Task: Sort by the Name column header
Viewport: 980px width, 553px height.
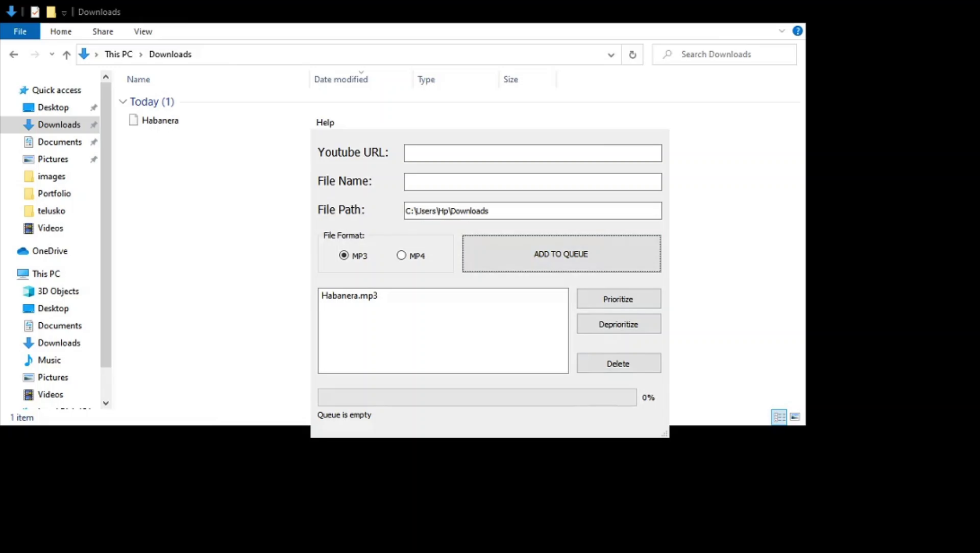Action: click(138, 79)
